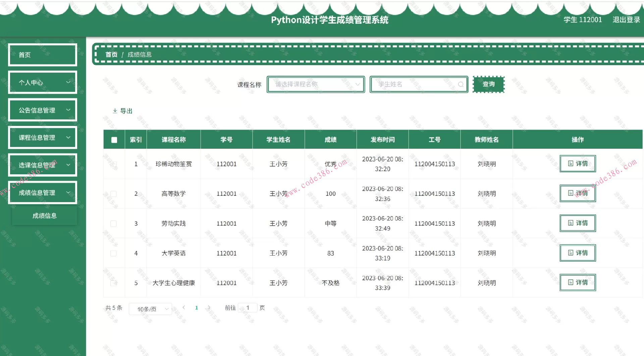Screen dimensions: 644x356
Task: Click the previous page arrow icon
Action: 184,307
